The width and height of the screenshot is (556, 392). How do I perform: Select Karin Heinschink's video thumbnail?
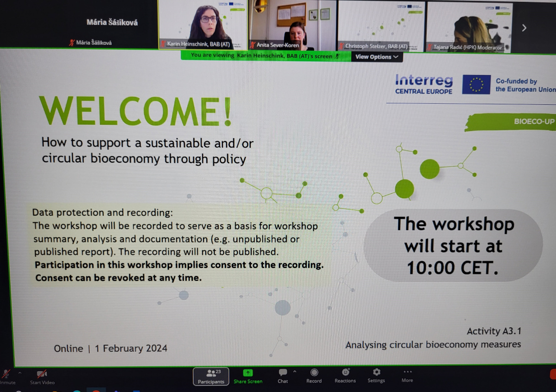[203, 25]
